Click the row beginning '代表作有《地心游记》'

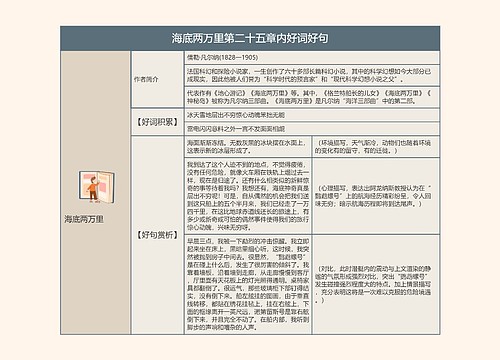[312, 97]
